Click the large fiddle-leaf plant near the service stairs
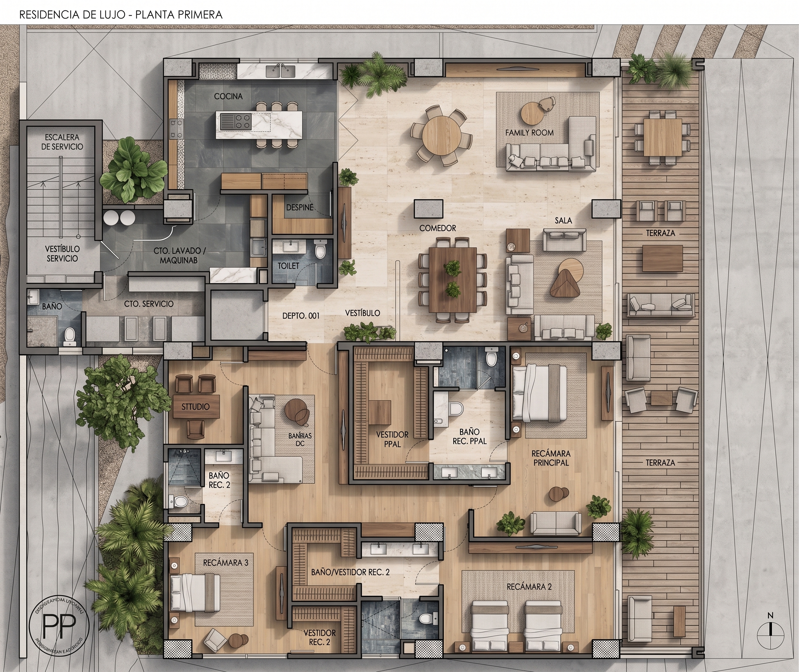 click(x=135, y=170)
